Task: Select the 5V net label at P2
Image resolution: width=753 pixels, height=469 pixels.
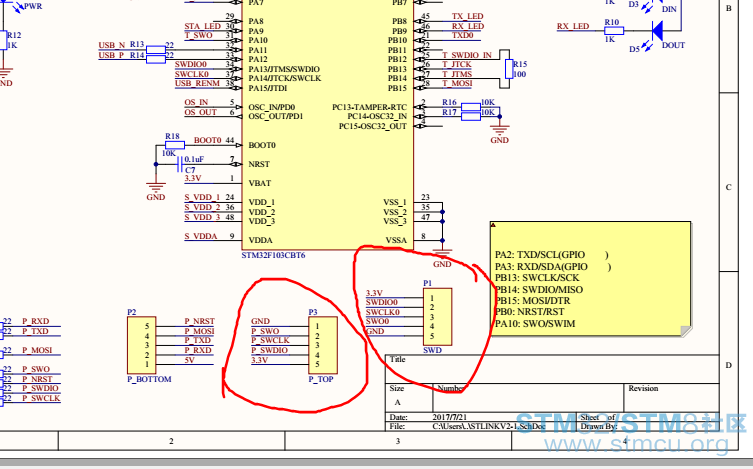Action: [190, 360]
